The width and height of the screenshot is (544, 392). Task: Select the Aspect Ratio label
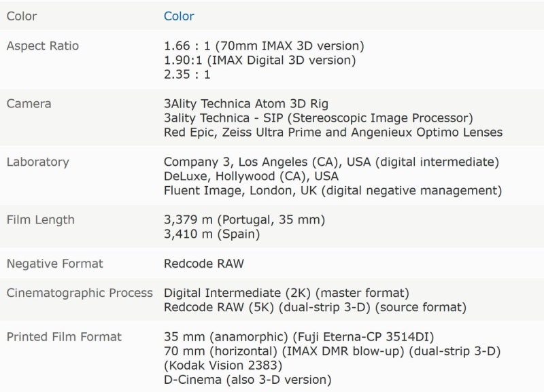click(x=43, y=46)
